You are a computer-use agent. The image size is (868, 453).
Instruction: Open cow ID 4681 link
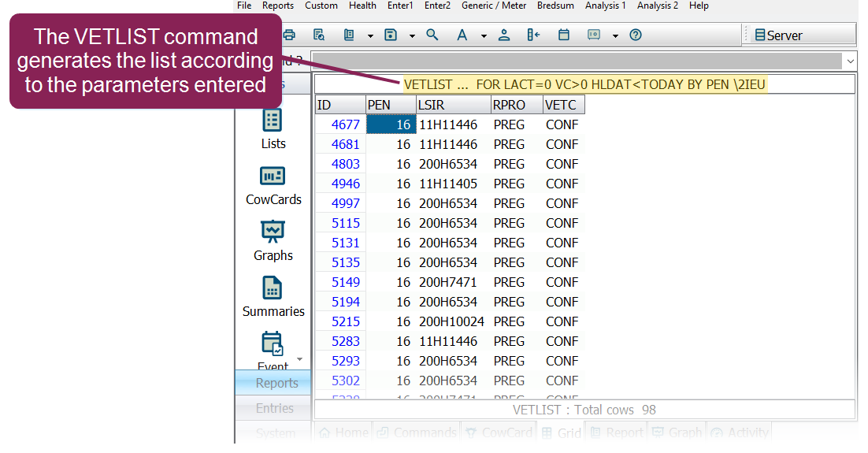click(346, 144)
